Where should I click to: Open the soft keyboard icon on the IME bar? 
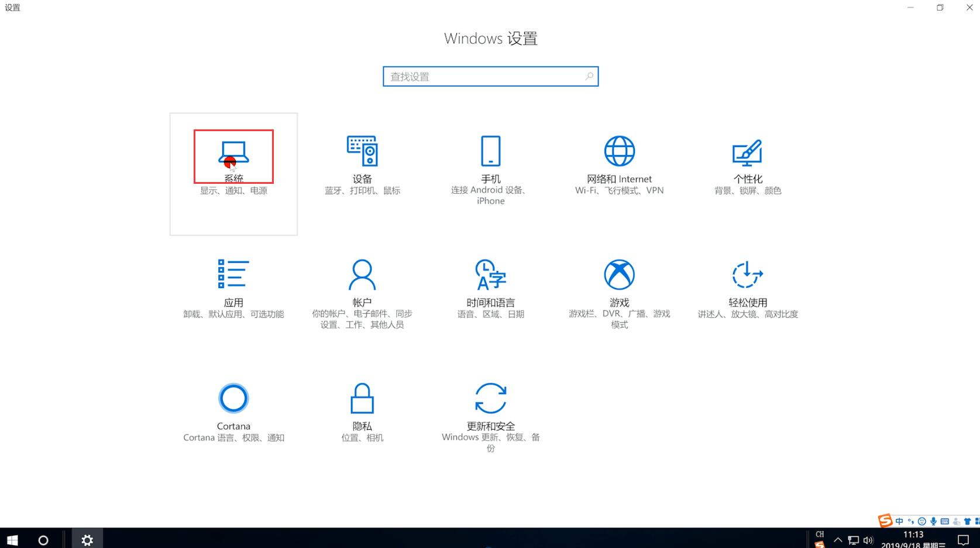(x=945, y=521)
